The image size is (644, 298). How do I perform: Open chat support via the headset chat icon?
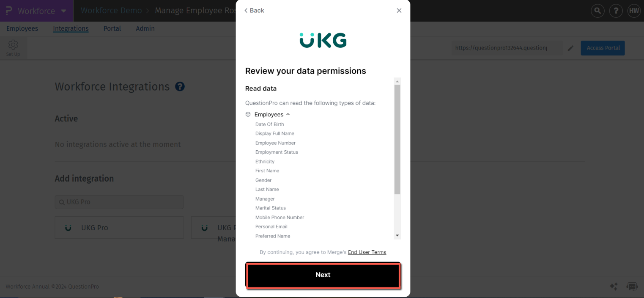[x=632, y=287]
